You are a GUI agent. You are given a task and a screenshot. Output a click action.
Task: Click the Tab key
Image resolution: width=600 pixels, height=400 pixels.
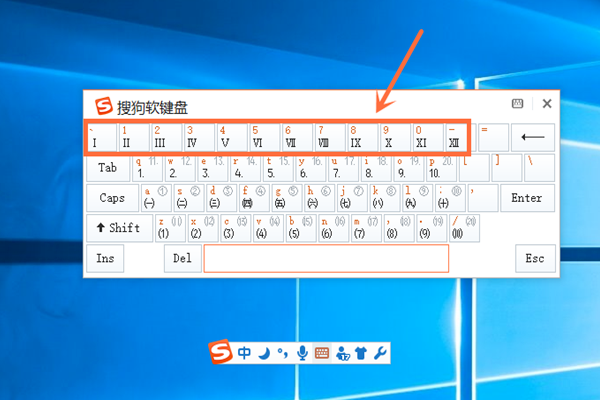click(x=108, y=168)
